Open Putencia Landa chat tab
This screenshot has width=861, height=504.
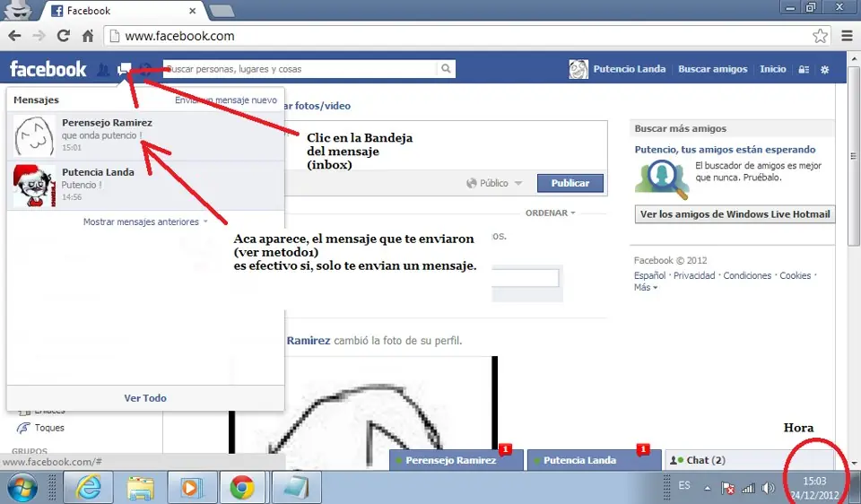tap(594, 460)
